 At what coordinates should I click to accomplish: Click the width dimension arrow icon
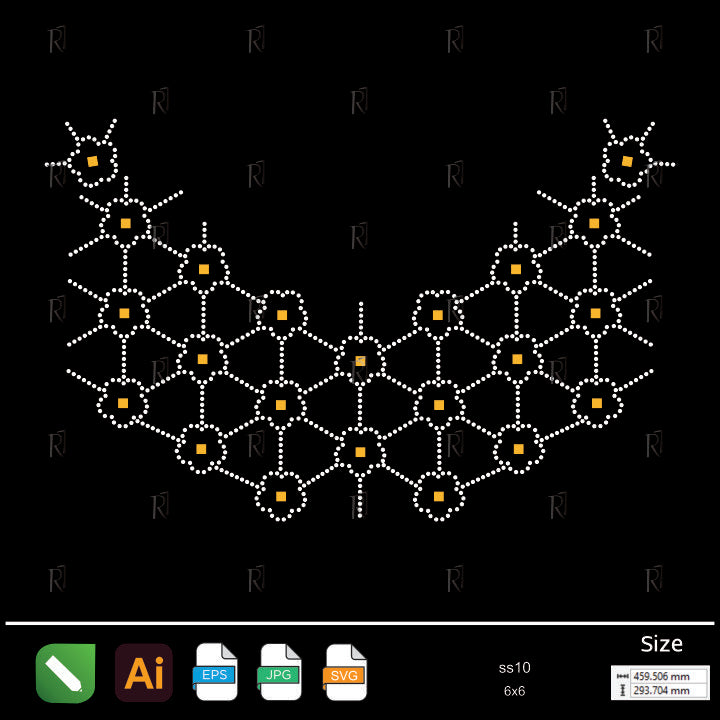pyautogui.click(x=623, y=676)
